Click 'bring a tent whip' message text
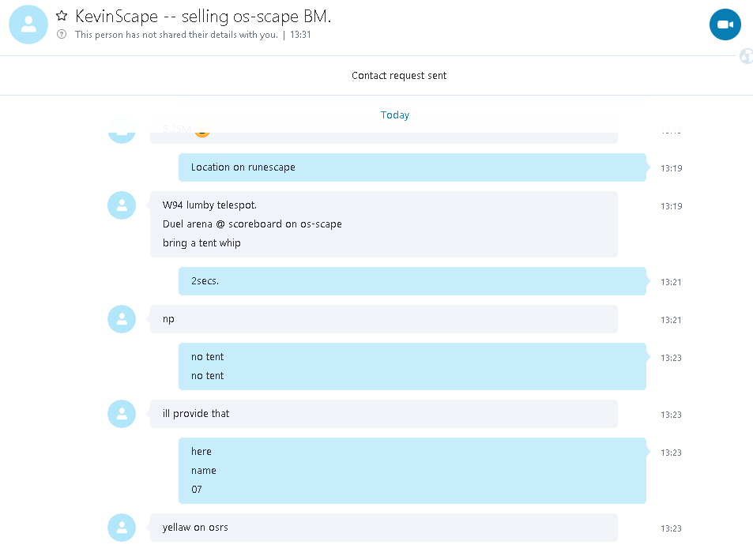The width and height of the screenshot is (753, 560). pos(201,242)
